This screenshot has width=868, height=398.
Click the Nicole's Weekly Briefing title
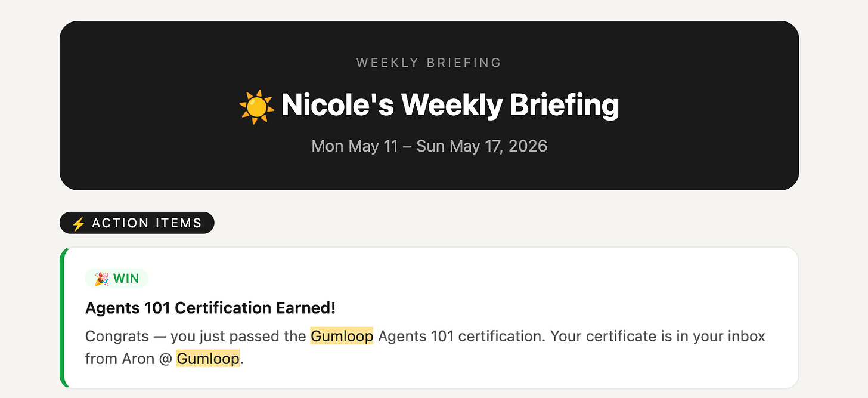coord(450,105)
